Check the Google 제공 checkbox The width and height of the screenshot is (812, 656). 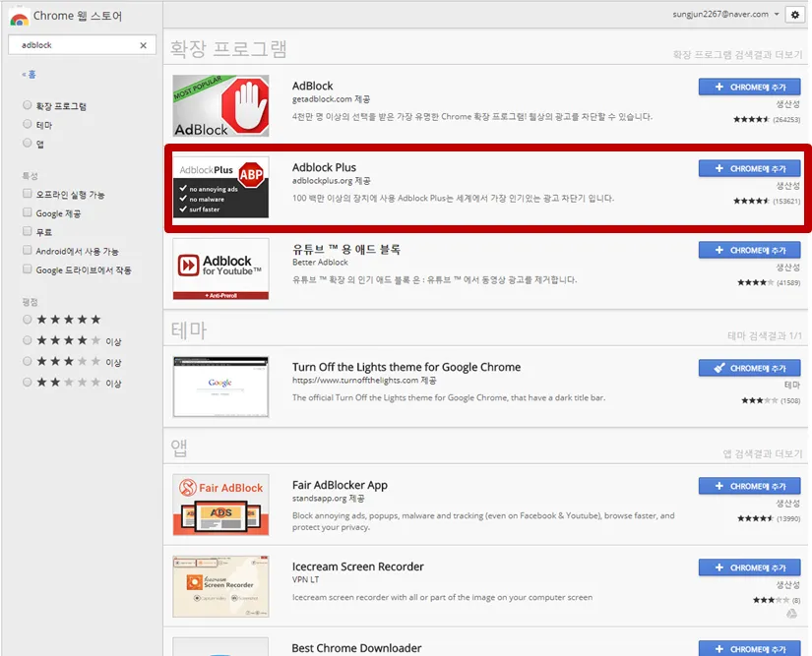[x=27, y=212]
